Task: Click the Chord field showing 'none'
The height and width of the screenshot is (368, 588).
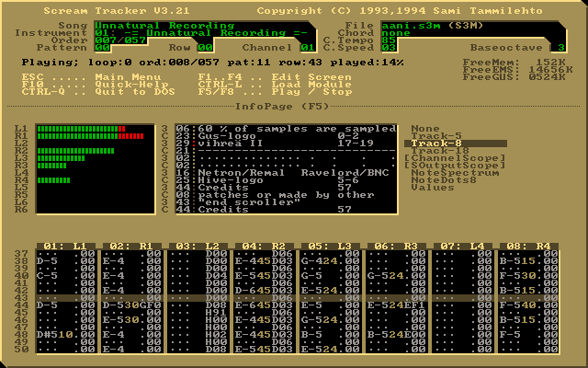Action: 396,33
